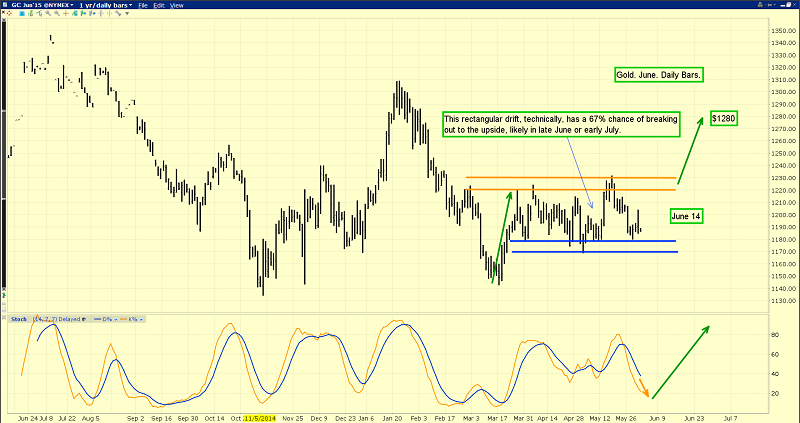The width and height of the screenshot is (800, 423).
Task: Click the bar chart style icon
Action: pos(31,13)
